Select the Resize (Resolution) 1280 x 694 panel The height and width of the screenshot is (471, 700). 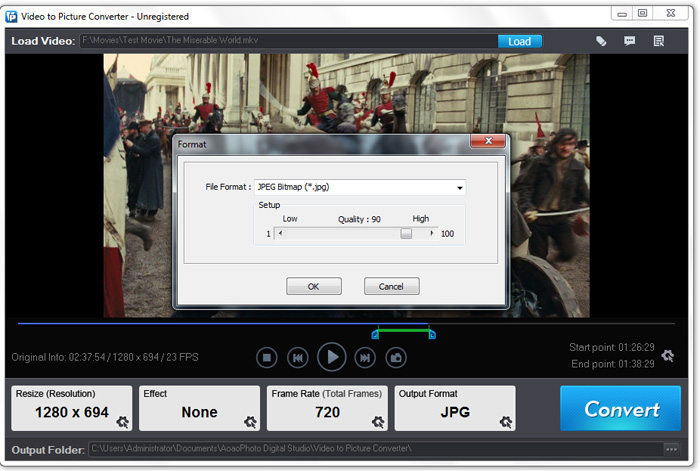(72, 408)
